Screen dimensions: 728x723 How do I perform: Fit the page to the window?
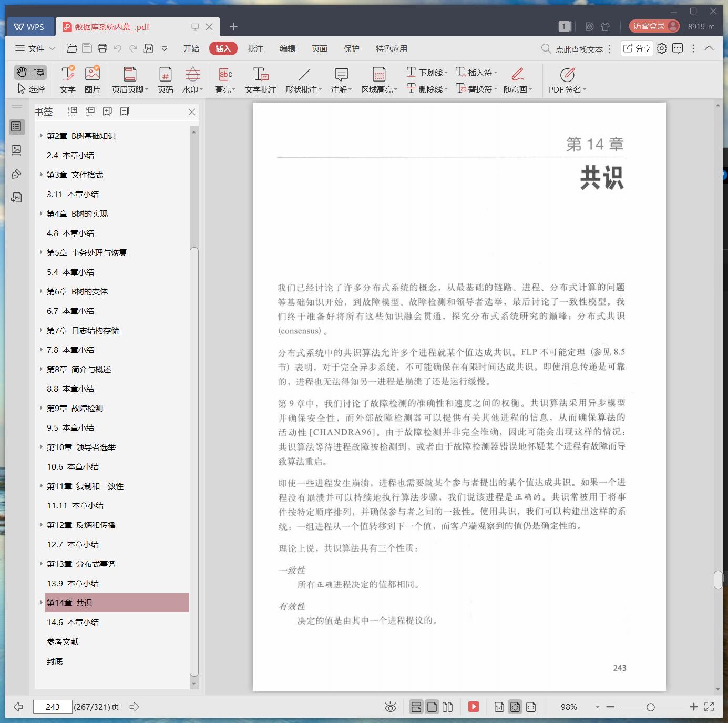point(515,707)
